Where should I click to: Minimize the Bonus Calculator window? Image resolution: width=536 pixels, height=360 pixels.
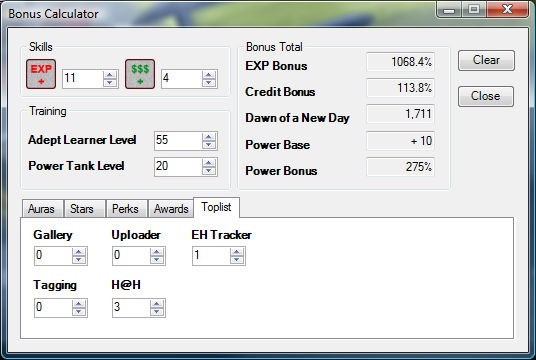(x=449, y=9)
